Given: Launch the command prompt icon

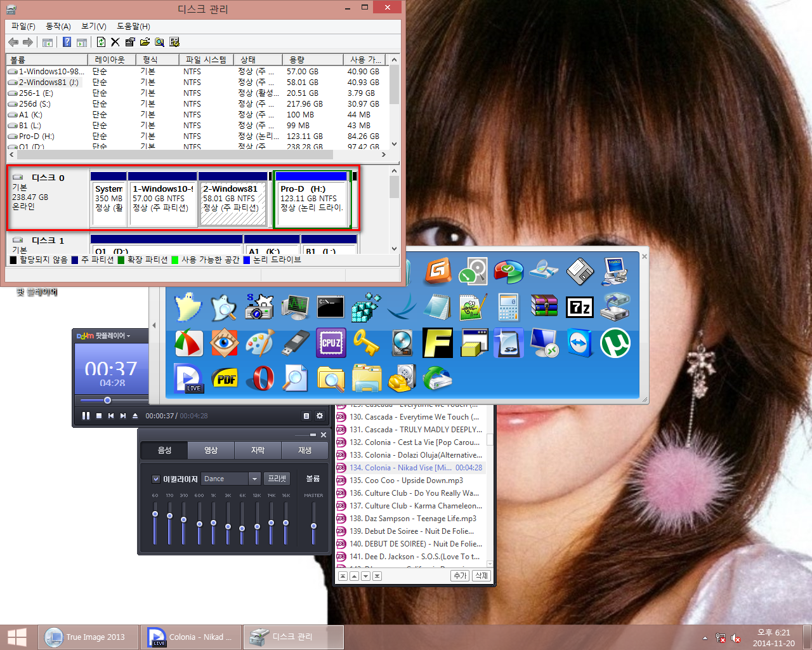Looking at the screenshot, I should (331, 307).
